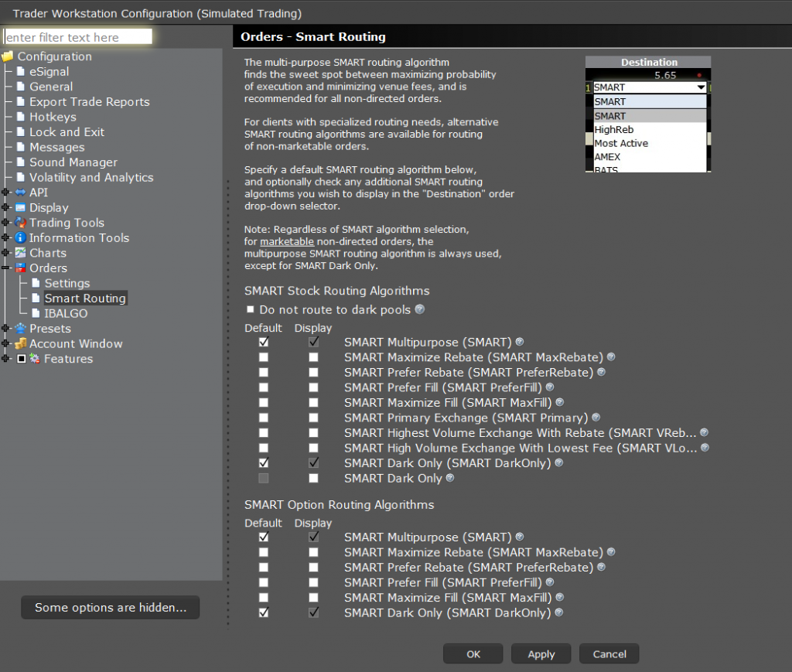
Task: Expand the Information Tools tree node
Action: pos(5,237)
